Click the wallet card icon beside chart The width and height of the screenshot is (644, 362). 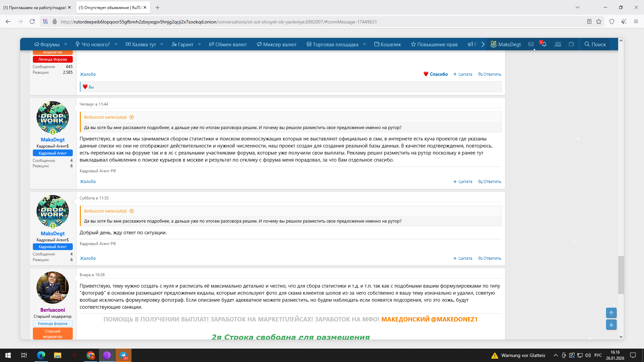pos(571,44)
